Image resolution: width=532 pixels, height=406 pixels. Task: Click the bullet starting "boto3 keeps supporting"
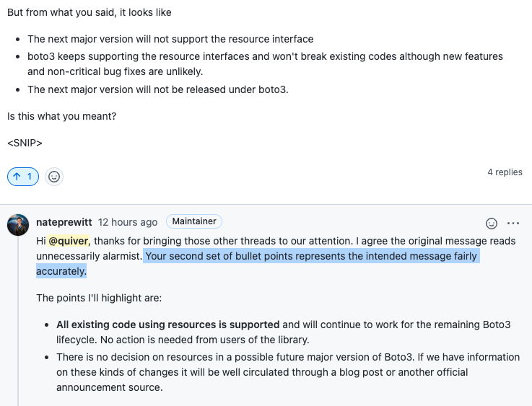[x=265, y=63]
